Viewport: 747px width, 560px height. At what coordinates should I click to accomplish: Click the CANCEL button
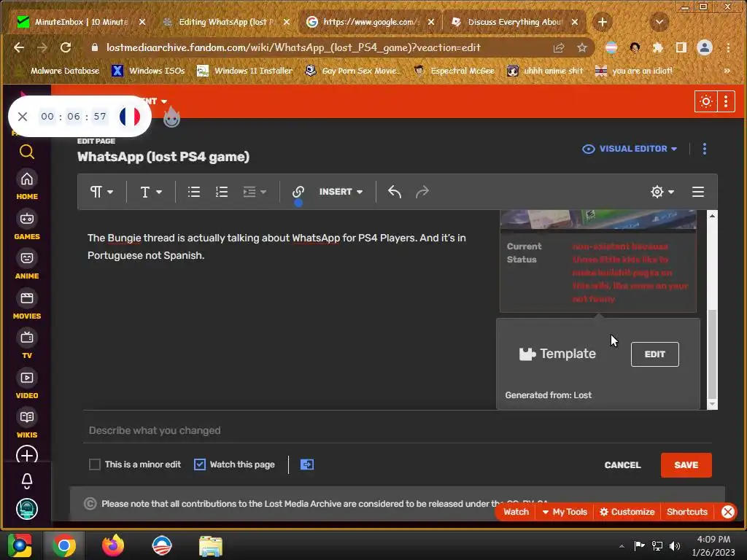point(622,465)
